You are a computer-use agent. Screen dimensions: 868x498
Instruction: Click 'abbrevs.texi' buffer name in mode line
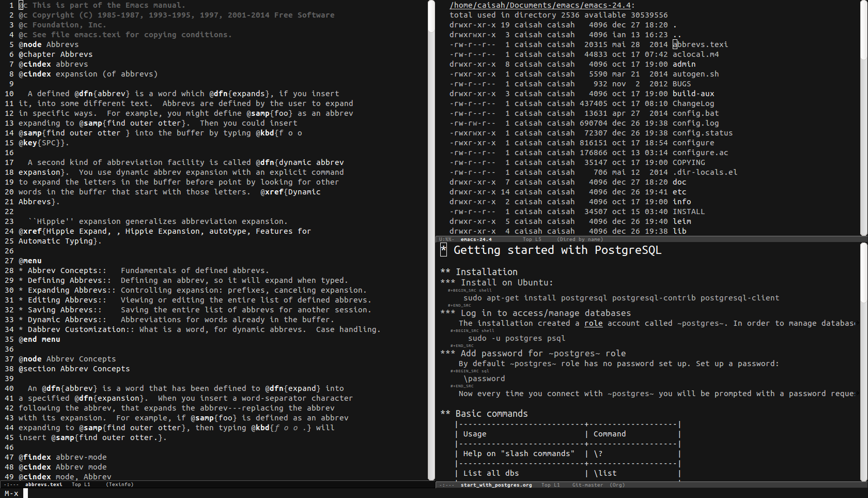click(x=44, y=485)
